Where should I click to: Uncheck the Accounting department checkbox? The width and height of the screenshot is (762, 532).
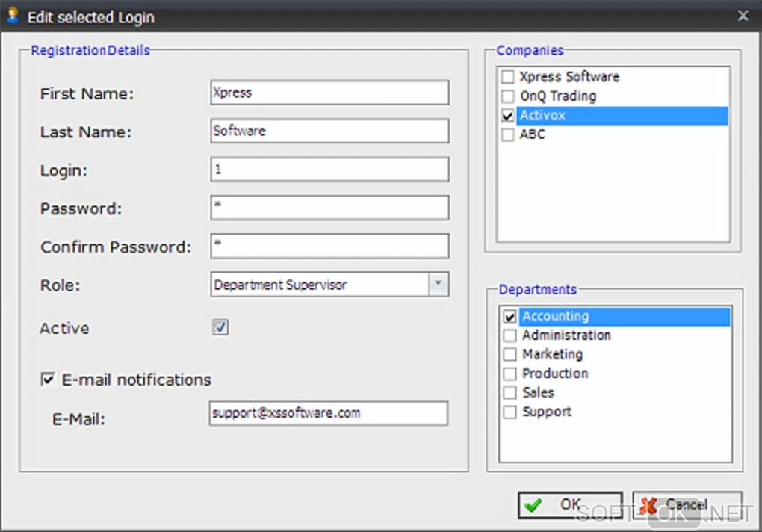pos(510,317)
